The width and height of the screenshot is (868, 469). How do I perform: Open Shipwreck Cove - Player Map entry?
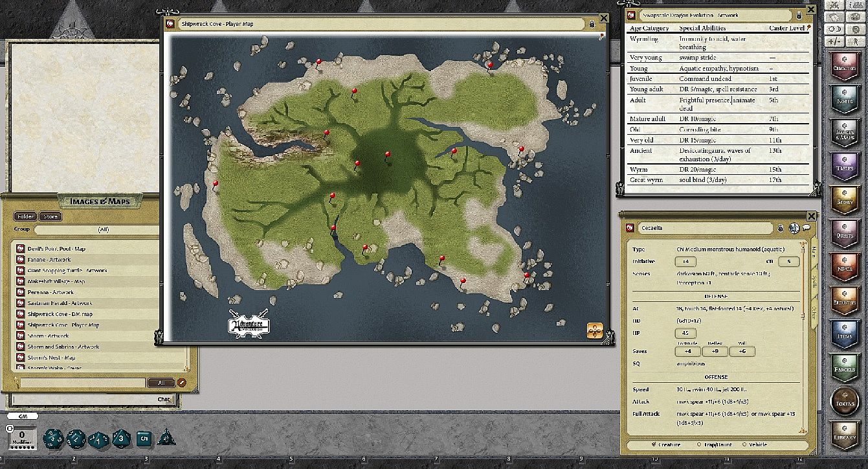pos(63,325)
